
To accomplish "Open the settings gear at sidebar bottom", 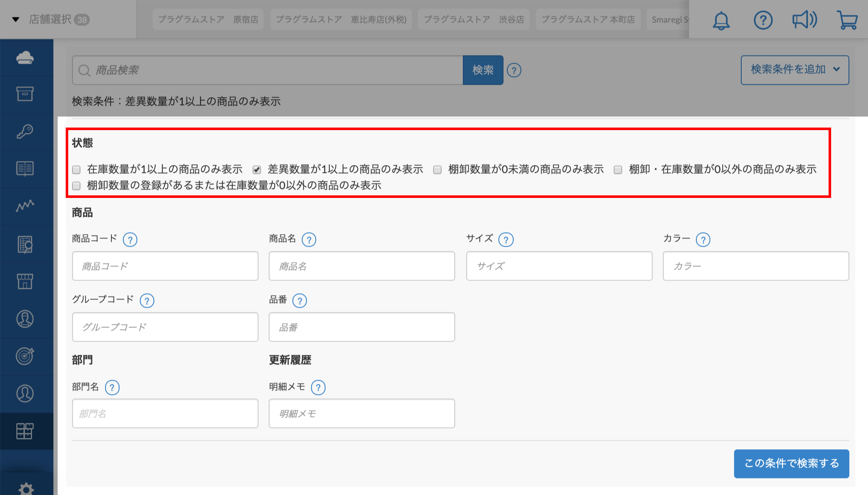I will (x=26, y=488).
